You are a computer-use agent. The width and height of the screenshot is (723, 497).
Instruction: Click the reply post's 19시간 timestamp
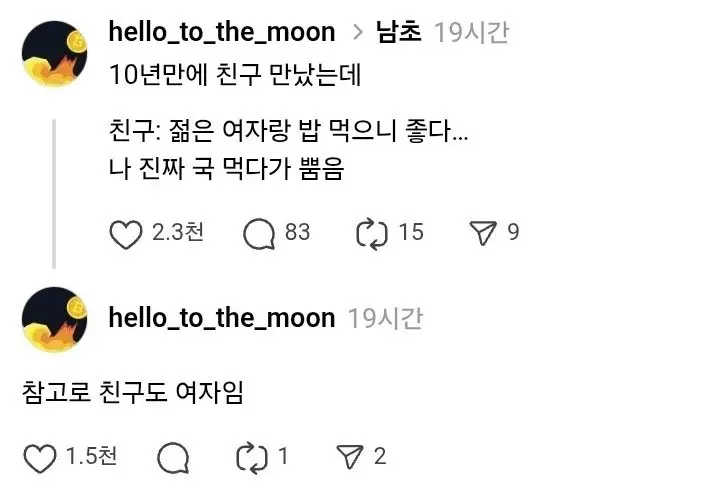(x=385, y=318)
